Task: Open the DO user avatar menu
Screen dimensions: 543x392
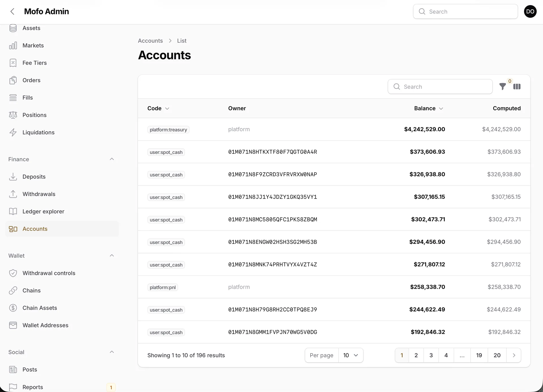Action: click(x=530, y=11)
